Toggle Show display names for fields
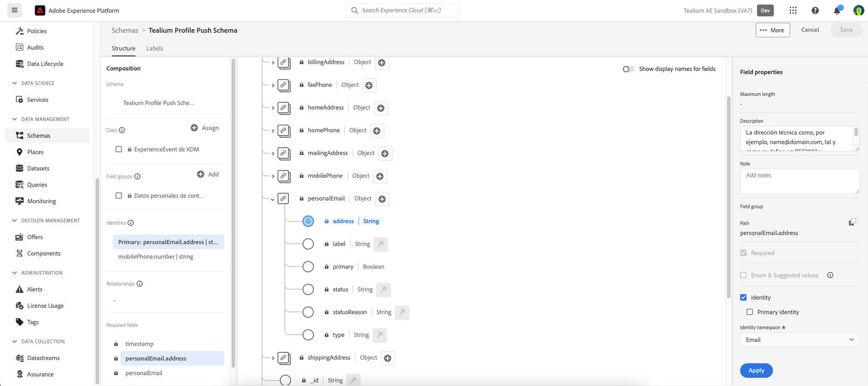868x386 pixels. [x=628, y=69]
